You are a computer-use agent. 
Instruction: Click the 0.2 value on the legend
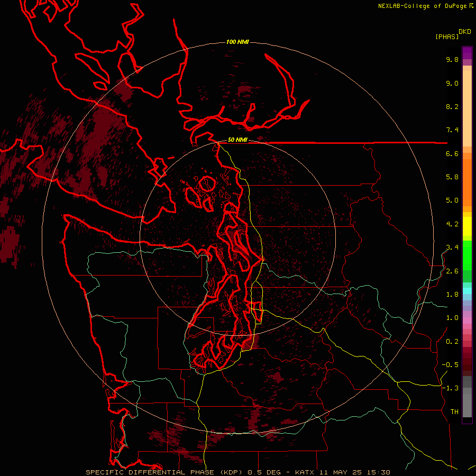point(452,342)
